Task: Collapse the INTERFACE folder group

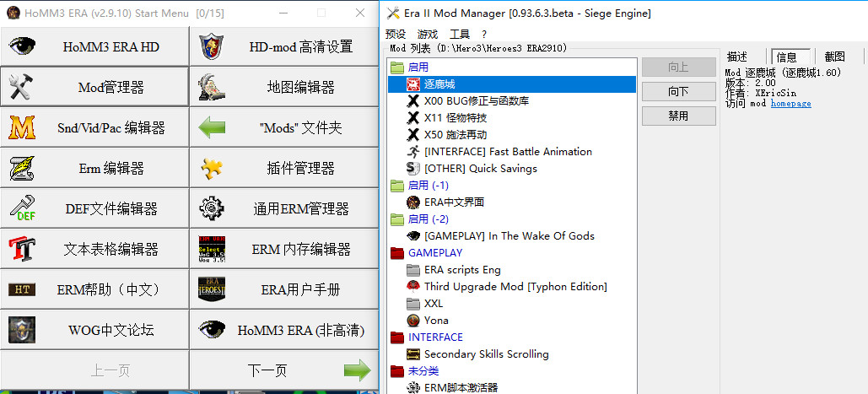Action: point(397,337)
